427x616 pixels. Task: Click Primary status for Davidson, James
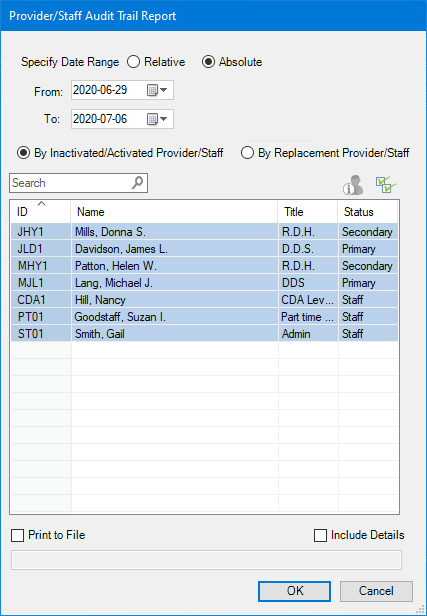[x=368, y=249]
